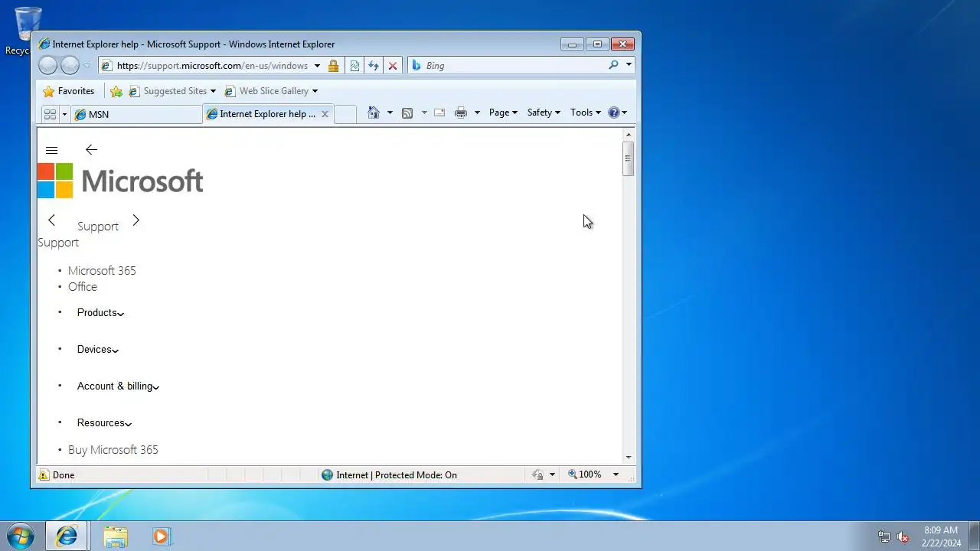Image resolution: width=980 pixels, height=551 pixels.
Task: Click Add to Favorites Bar icon
Action: tap(116, 91)
